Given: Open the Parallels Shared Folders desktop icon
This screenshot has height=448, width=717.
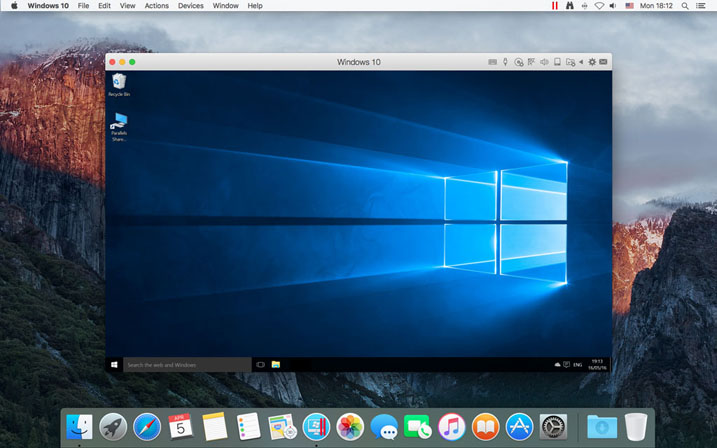Looking at the screenshot, I should click(x=119, y=123).
